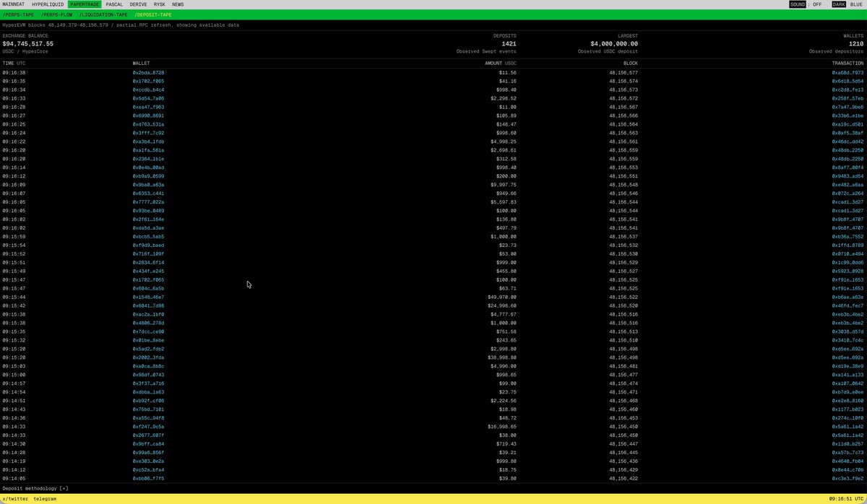Click the BLOCK column header
The width and height of the screenshot is (867, 504).
(x=630, y=64)
